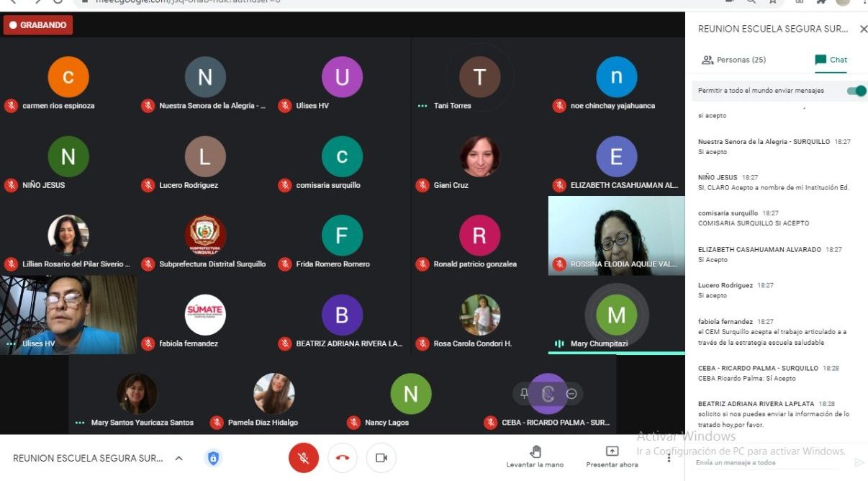
Task: Unmute the microphone with the red mic button
Action: point(304,458)
